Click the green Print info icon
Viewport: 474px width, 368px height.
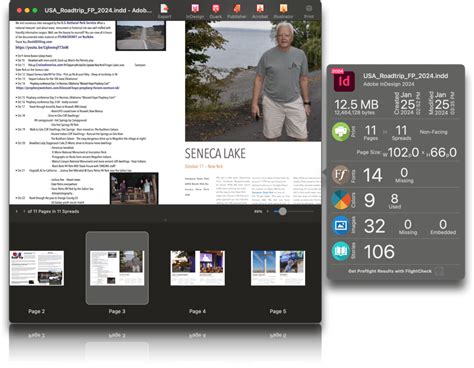(x=341, y=131)
